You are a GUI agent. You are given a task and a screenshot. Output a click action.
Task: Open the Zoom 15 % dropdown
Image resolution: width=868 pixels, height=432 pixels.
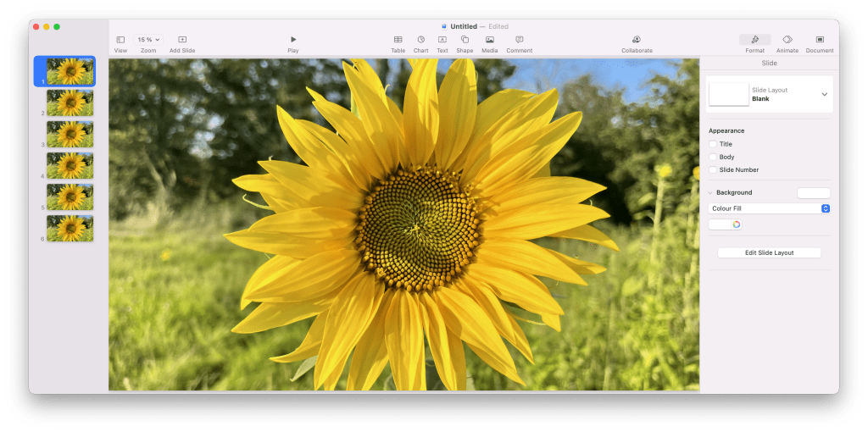coord(148,40)
